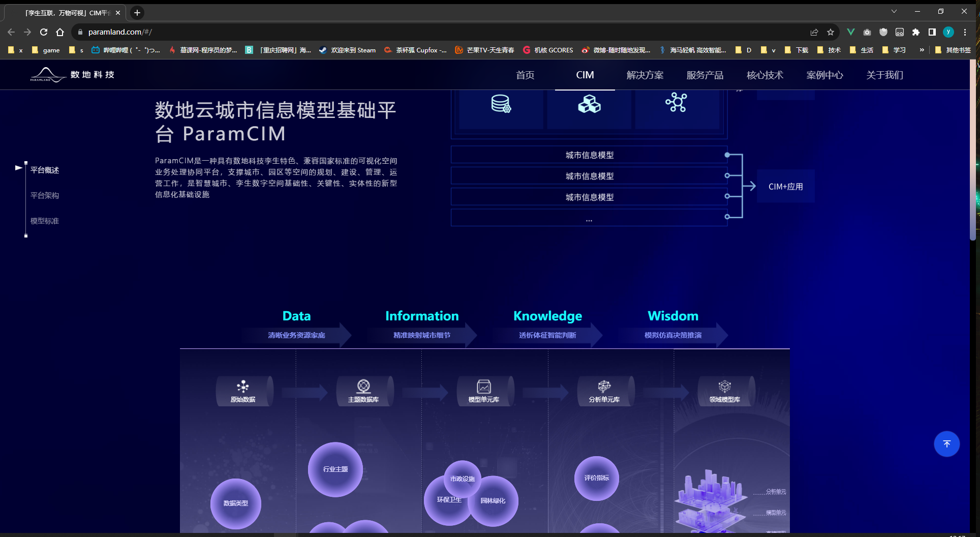980x537 pixels.
Task: Click the Wisdom stage heading
Action: pos(673,316)
